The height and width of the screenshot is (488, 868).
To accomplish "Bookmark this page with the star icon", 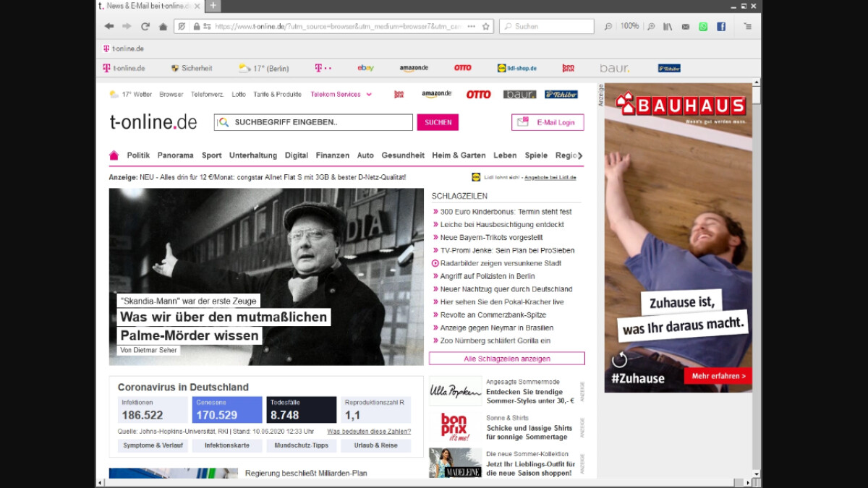I will (x=486, y=26).
